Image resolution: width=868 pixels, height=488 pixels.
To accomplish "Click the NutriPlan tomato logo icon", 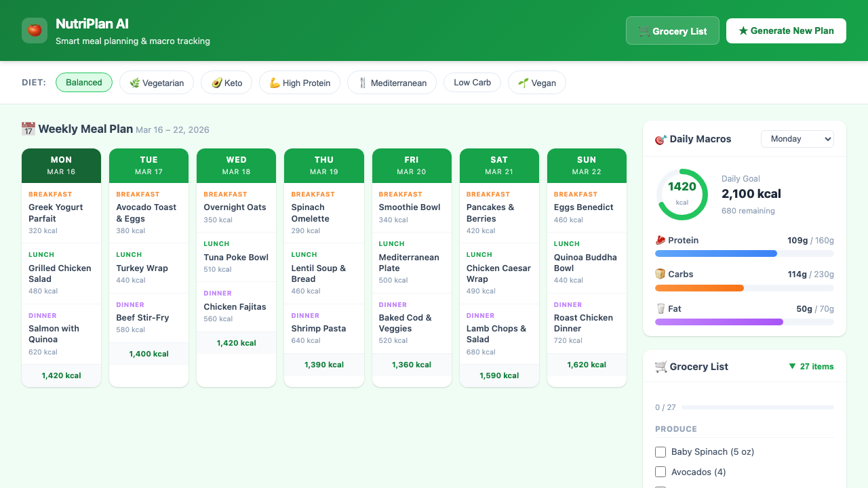I will tap(35, 30).
